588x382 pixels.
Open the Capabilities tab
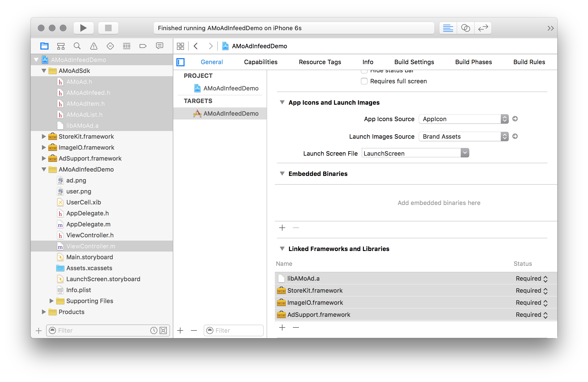261,62
